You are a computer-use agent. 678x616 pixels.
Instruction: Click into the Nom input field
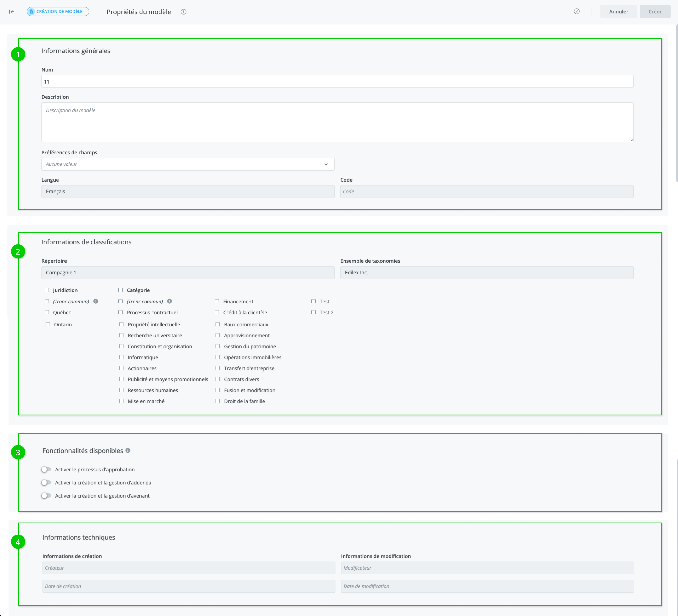pos(337,82)
